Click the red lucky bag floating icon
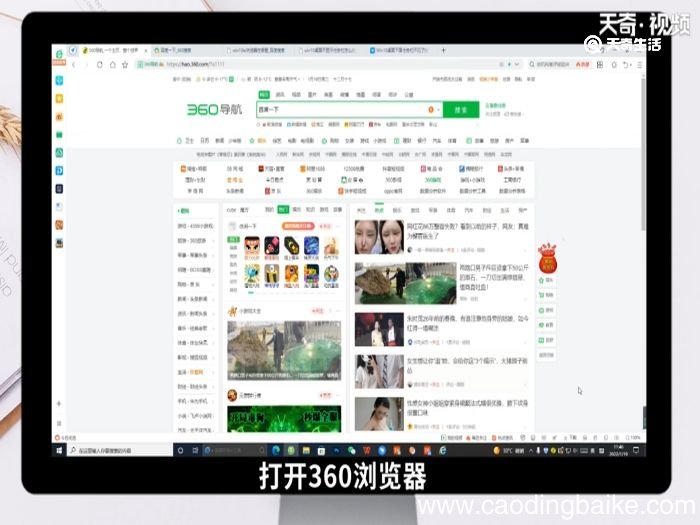 [x=547, y=258]
